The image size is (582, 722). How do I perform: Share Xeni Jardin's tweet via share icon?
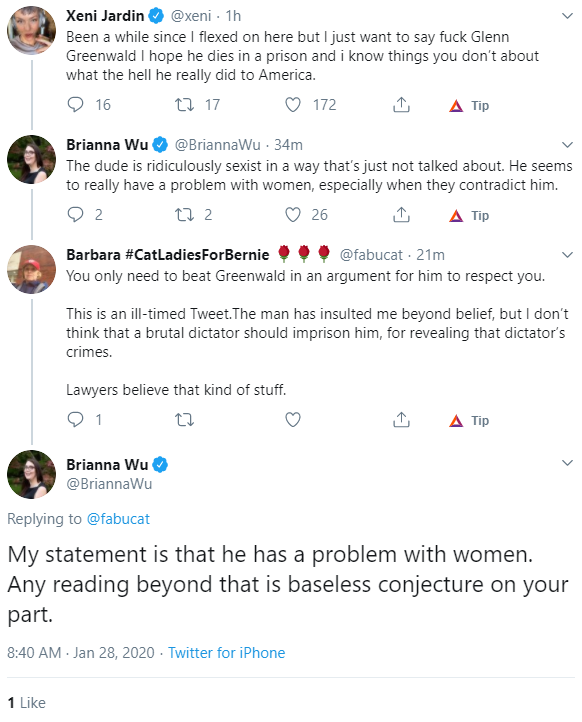401,105
